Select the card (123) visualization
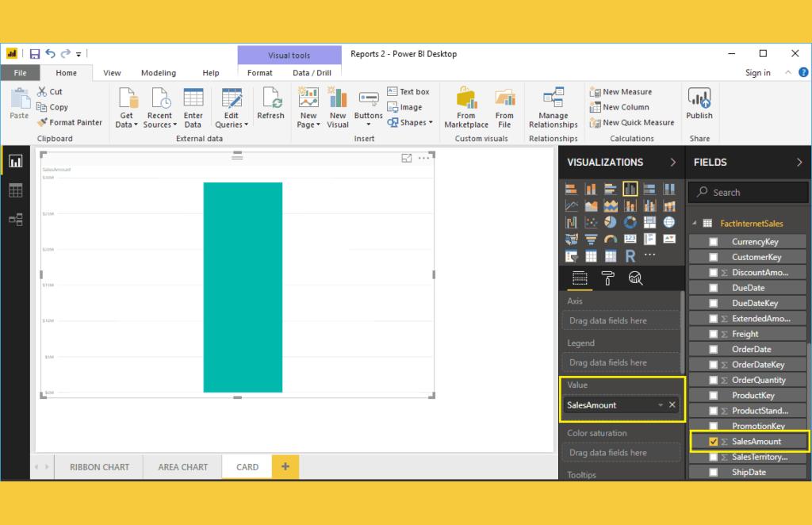This screenshot has height=525, width=812. coord(630,240)
